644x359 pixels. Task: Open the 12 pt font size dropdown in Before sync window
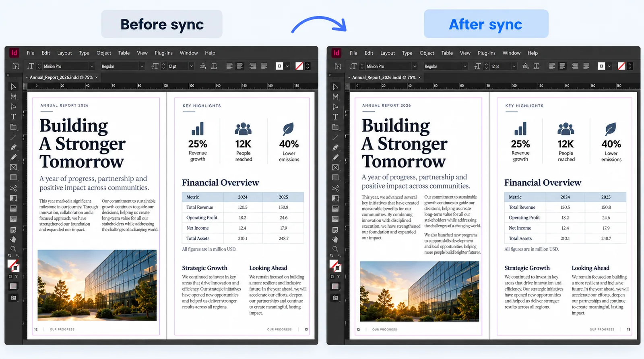tap(180, 66)
